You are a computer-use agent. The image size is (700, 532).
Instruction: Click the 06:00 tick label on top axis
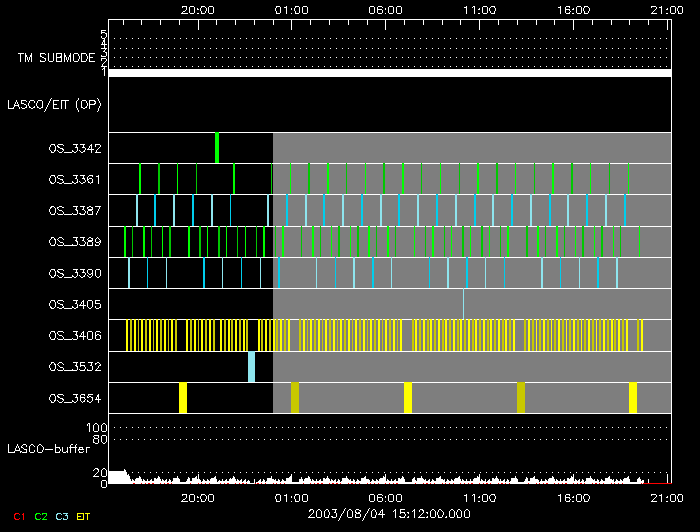click(x=386, y=9)
